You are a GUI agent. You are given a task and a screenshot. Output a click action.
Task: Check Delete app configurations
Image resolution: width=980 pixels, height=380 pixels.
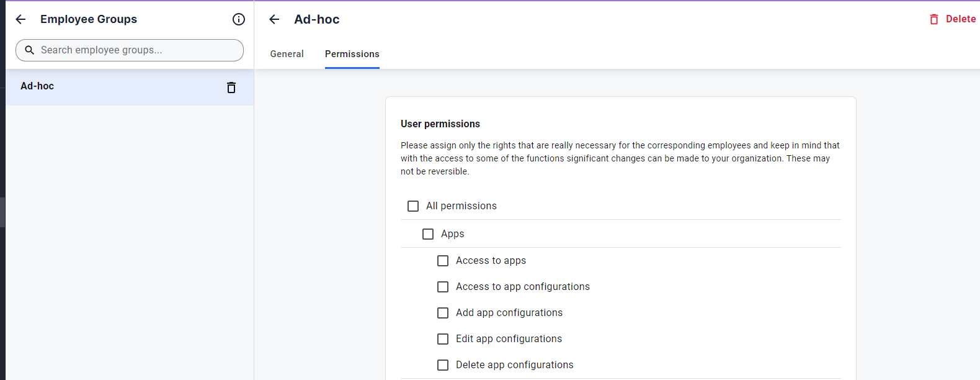pyautogui.click(x=443, y=365)
